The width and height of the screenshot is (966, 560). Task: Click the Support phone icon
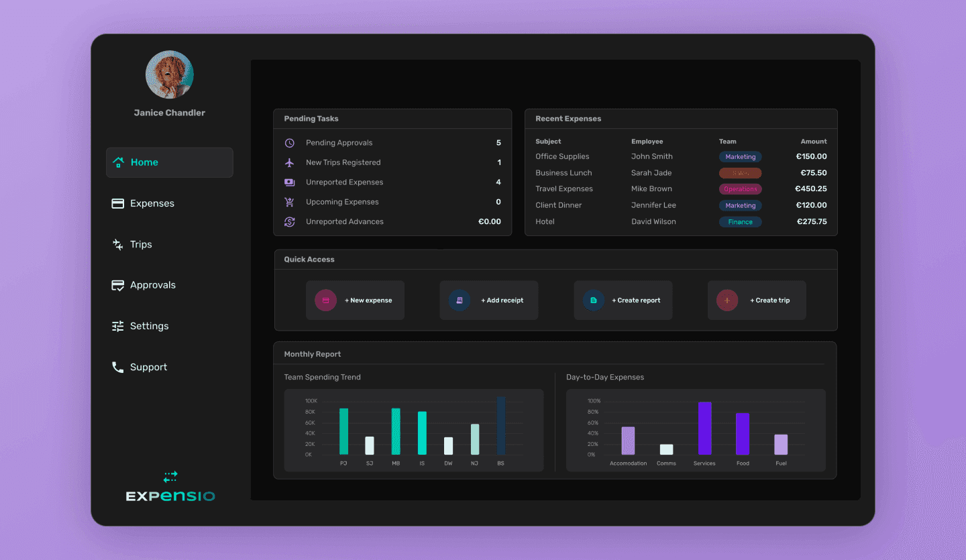click(x=118, y=366)
